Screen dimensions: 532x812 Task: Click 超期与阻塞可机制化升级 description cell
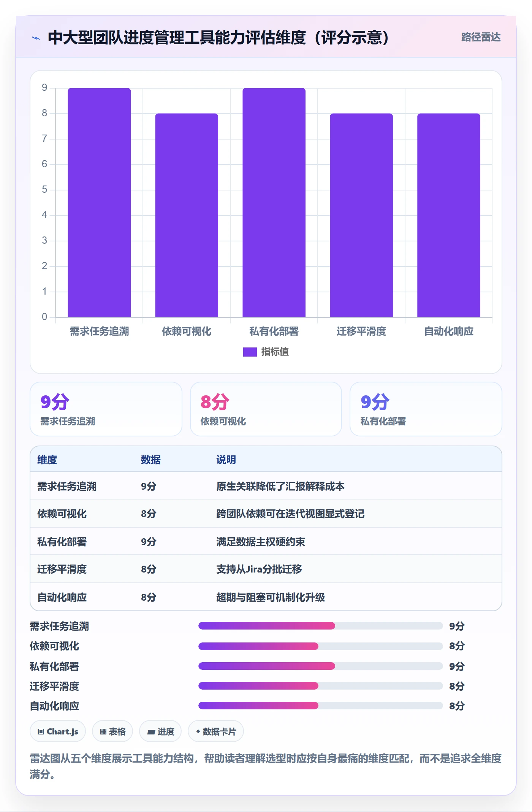pyautogui.click(x=271, y=597)
